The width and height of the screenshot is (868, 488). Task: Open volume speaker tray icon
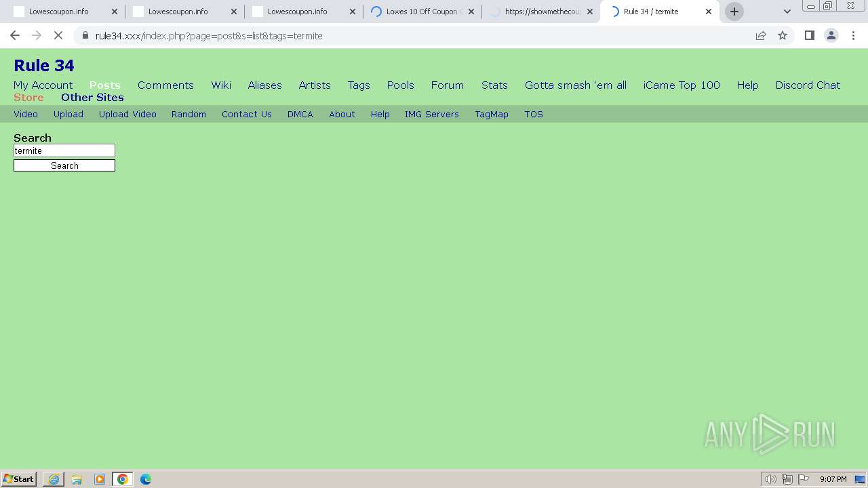(770, 479)
